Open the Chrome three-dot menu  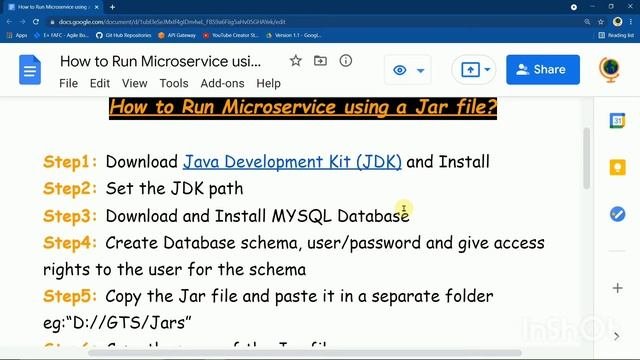click(631, 22)
